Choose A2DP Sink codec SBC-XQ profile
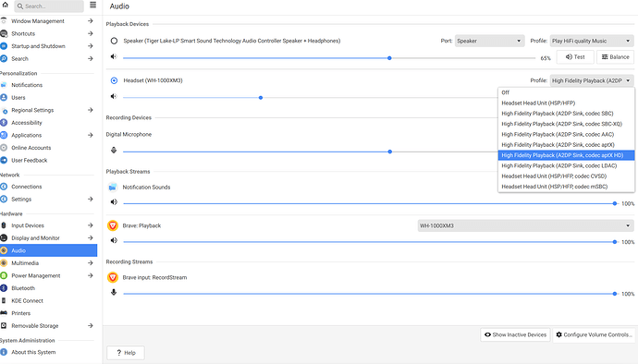The width and height of the screenshot is (638, 364). [566, 124]
